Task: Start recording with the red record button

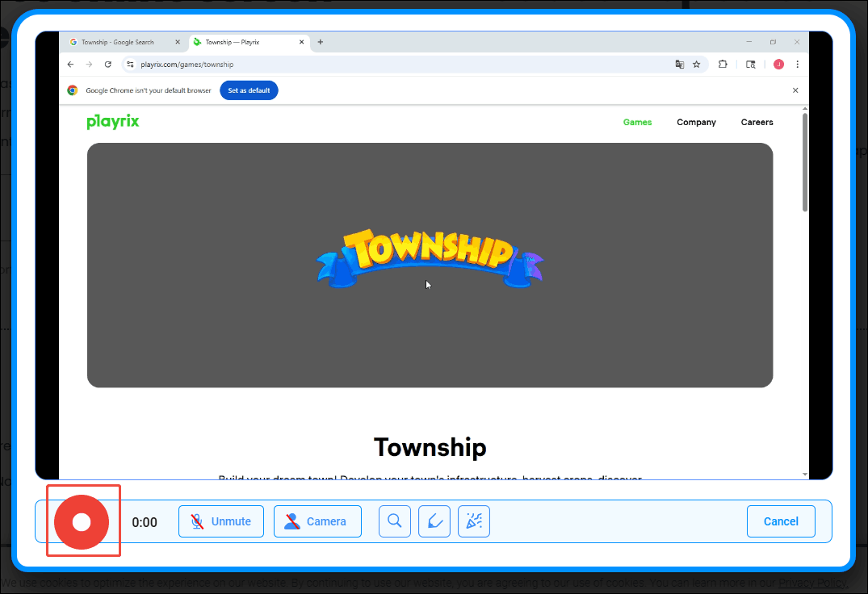Action: (82, 521)
